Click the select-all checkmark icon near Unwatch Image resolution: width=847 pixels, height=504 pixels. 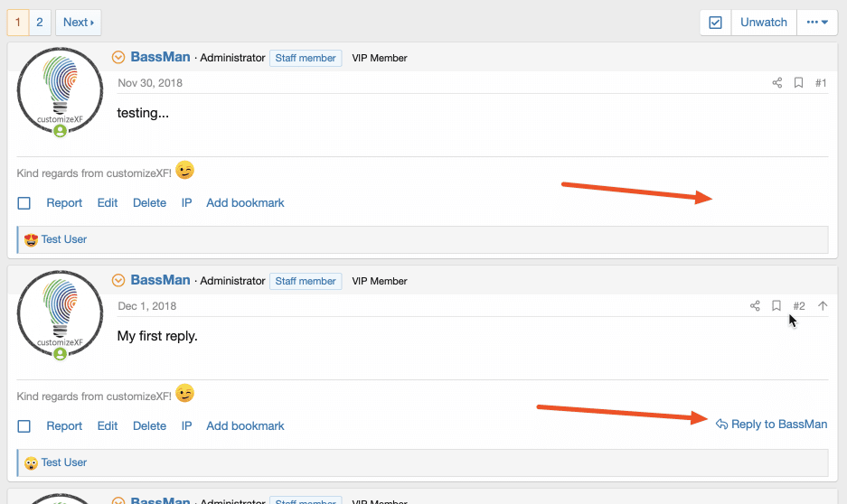click(x=715, y=23)
